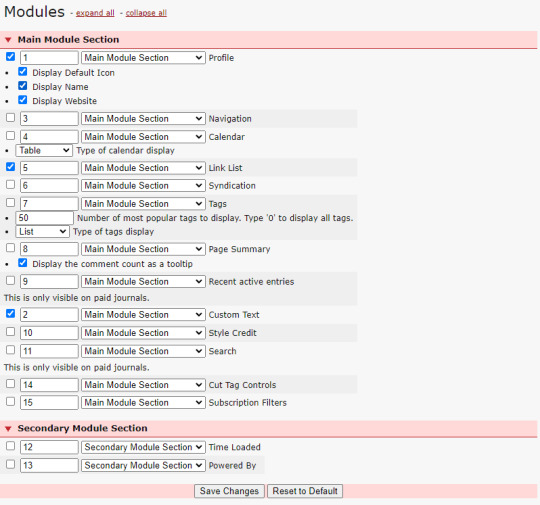Enable the Search module checkbox
This screenshot has height=505, width=540.
11,350
